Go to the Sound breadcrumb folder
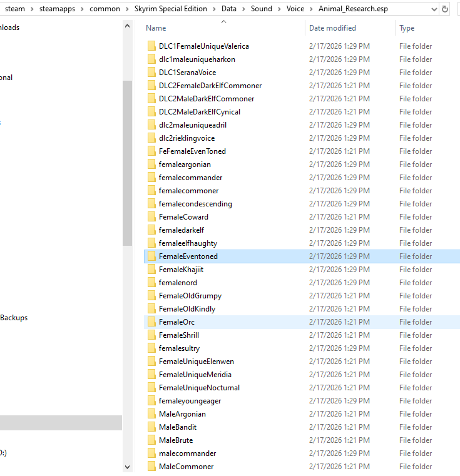The height and width of the screenshot is (476, 460). pyautogui.click(x=262, y=9)
